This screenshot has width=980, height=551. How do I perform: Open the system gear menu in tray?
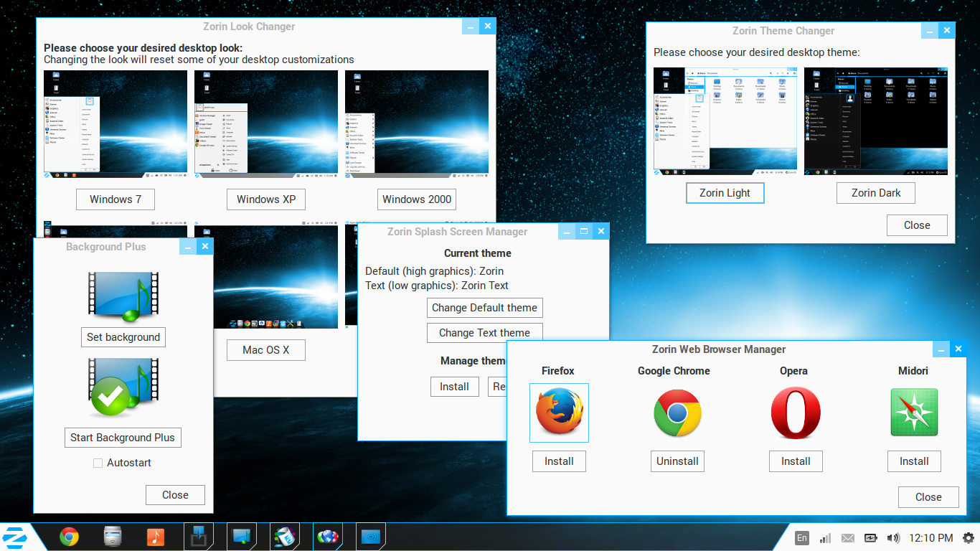969,538
